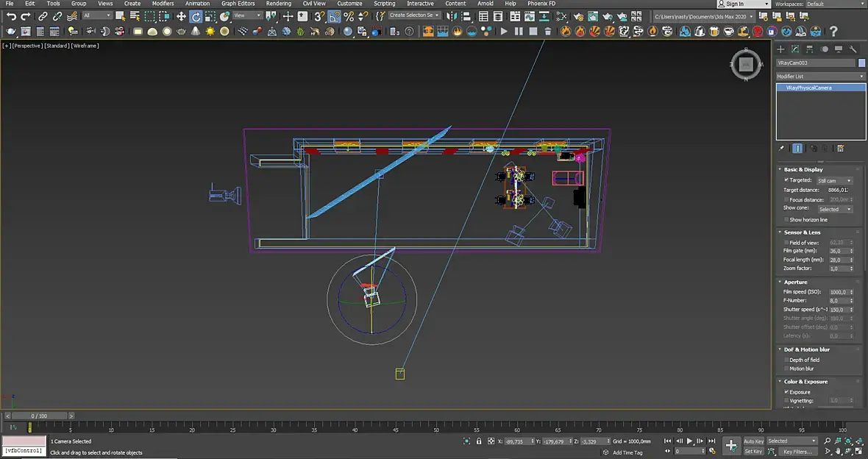This screenshot has height=459, width=868.
Task: Click the Phoenix FD start simulation play icon
Action: pyautogui.click(x=504, y=31)
